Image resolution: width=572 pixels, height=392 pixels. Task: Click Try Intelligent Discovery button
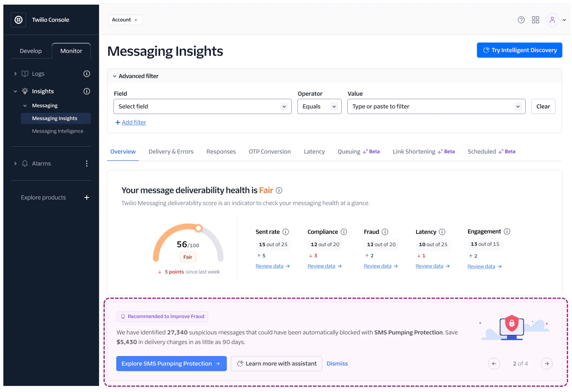click(520, 50)
